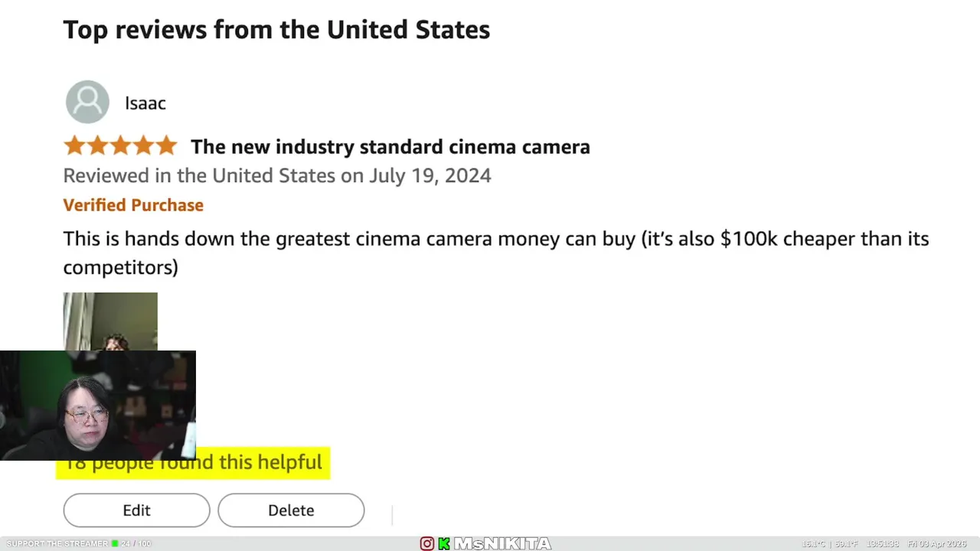Open the reviewer name Isaac

pyautogui.click(x=145, y=103)
